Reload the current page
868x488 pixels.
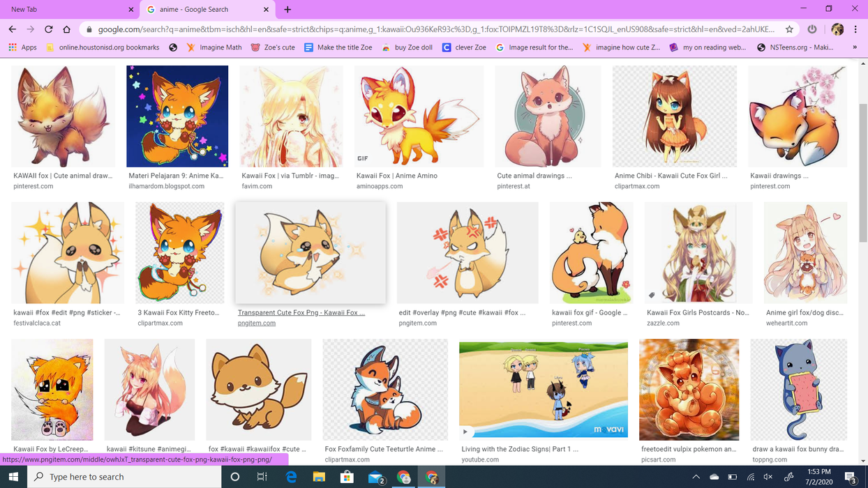[x=48, y=29]
